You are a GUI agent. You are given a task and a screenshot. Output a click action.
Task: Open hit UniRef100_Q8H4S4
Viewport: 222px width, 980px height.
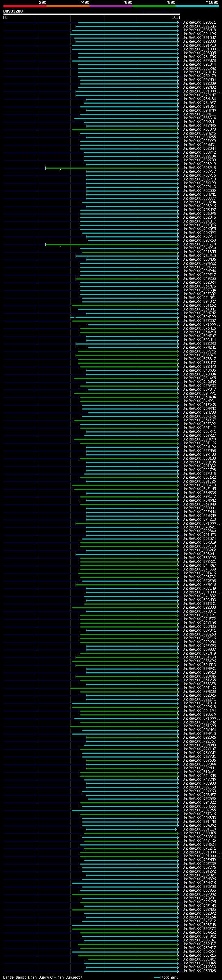(x=199, y=99)
